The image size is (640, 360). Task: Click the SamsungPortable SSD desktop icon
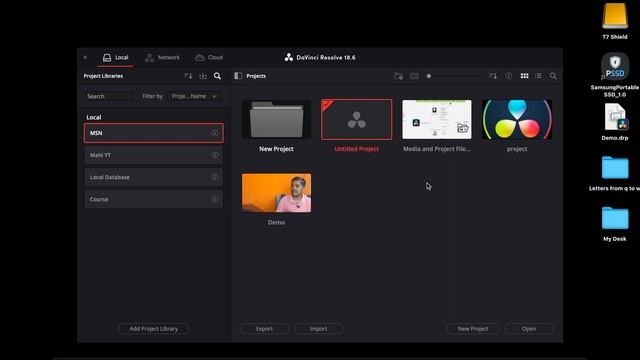coord(615,67)
